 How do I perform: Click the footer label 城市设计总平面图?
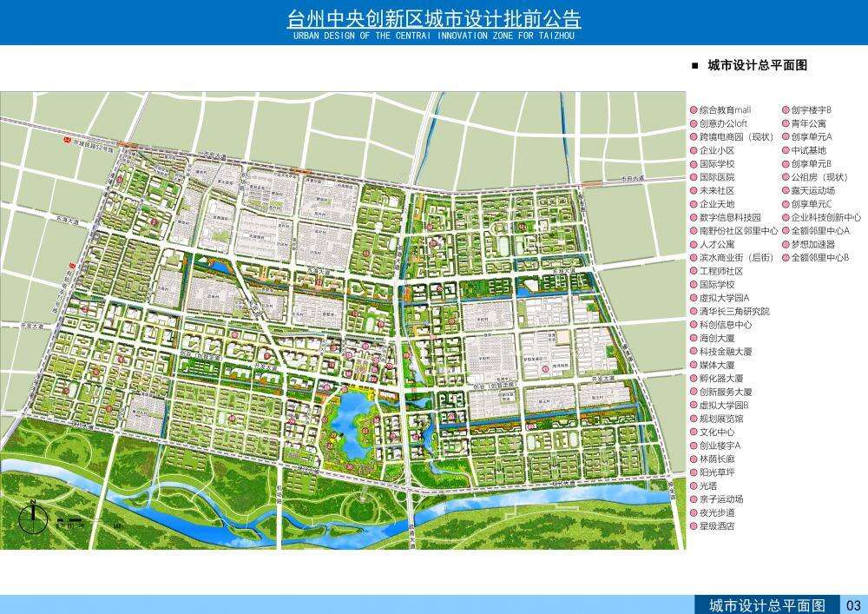coord(766,605)
